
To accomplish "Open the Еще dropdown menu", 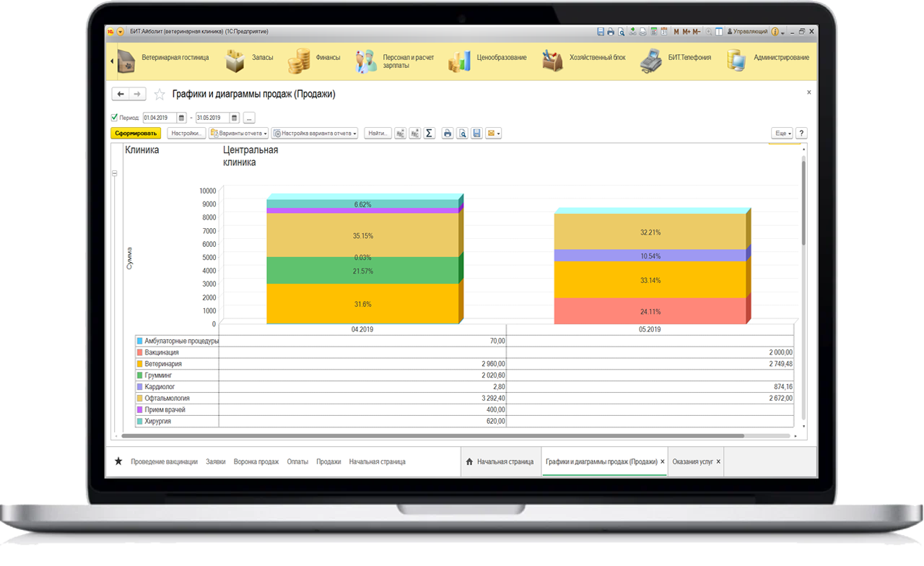I will coord(782,134).
